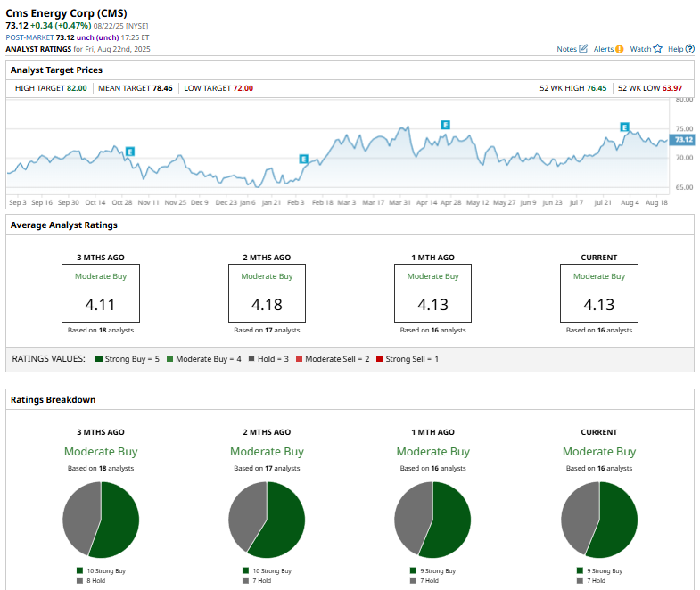Click the 52 WK HIGH 76.45 value
The width and height of the screenshot is (700, 590).
pos(597,88)
